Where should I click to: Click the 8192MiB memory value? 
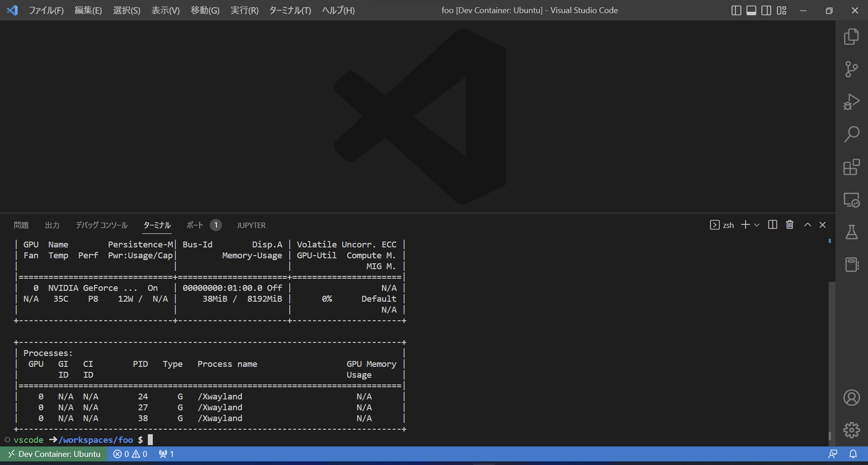click(x=264, y=299)
